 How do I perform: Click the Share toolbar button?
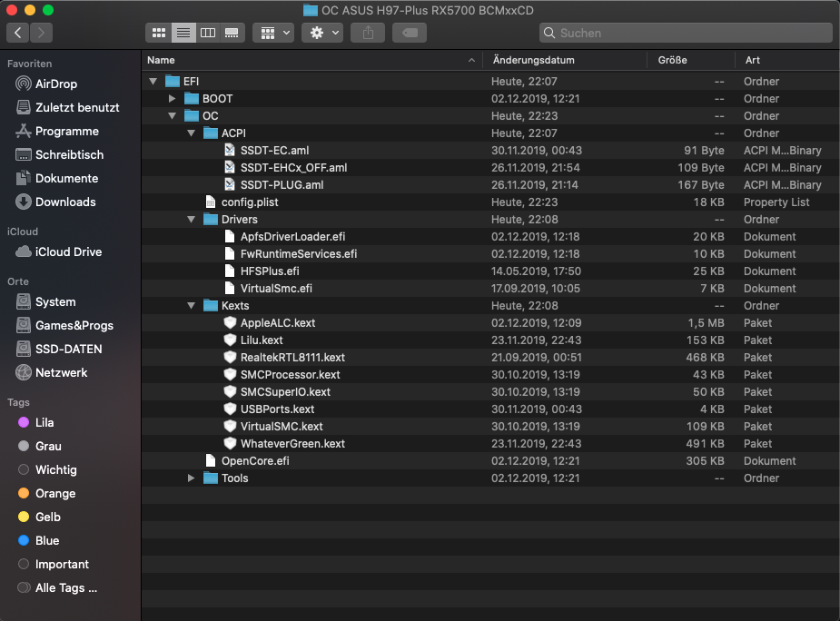pos(368,33)
